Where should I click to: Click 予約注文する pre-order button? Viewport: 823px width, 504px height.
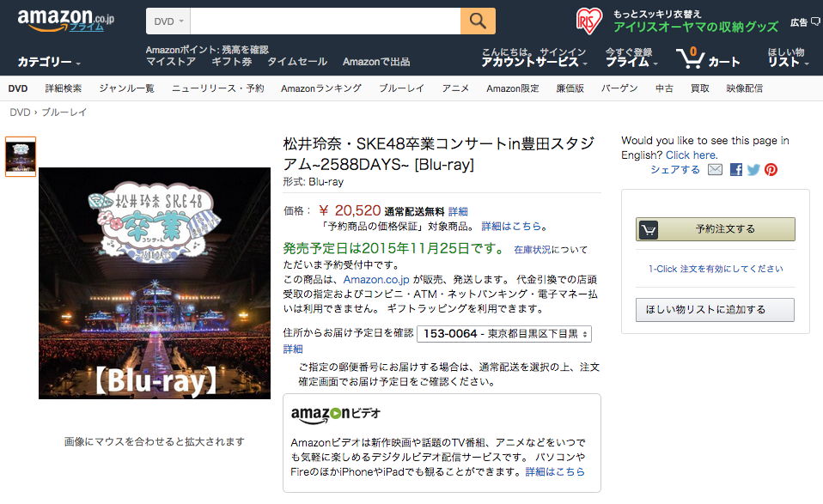pos(715,229)
